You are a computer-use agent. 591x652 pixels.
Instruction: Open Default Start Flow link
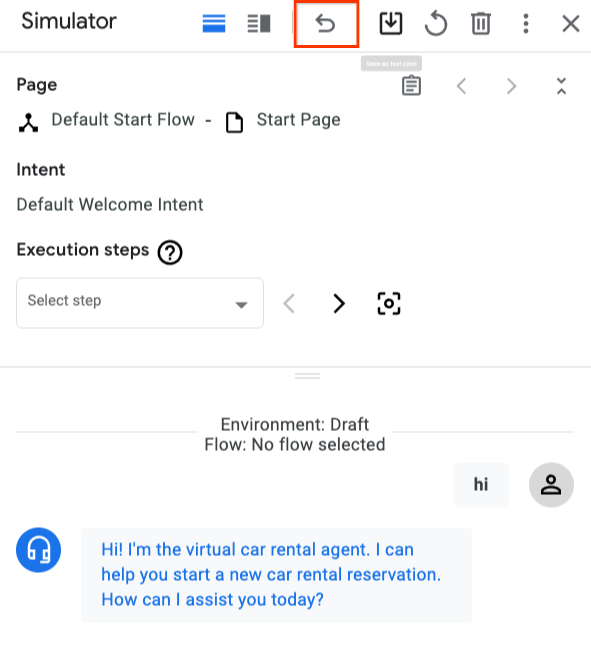[x=123, y=120]
